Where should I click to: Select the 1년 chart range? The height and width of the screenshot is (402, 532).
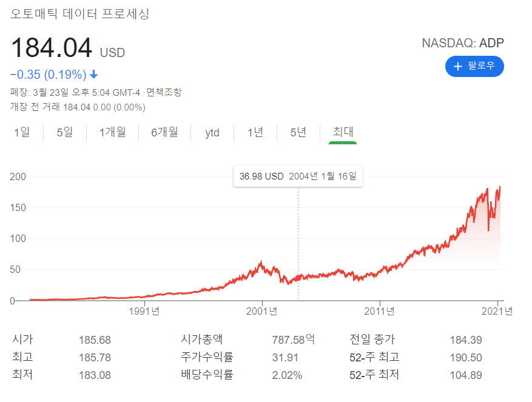coord(255,132)
